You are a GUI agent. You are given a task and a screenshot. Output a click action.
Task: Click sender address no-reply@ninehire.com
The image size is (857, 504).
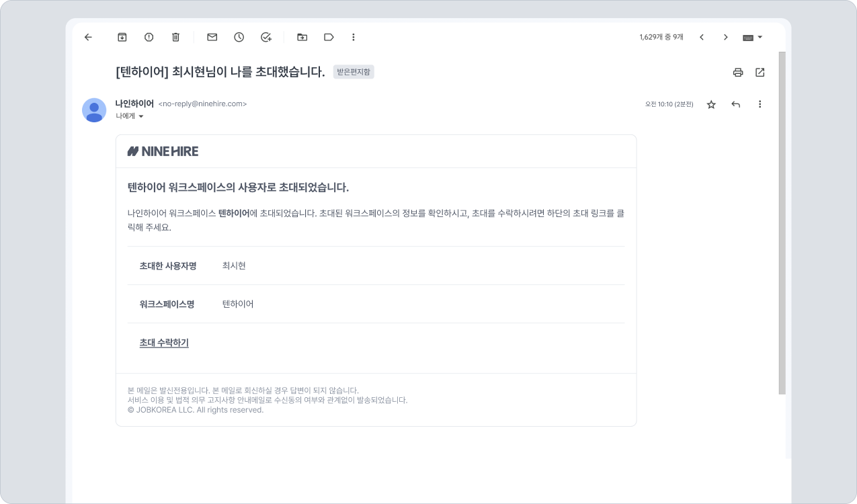pyautogui.click(x=202, y=104)
